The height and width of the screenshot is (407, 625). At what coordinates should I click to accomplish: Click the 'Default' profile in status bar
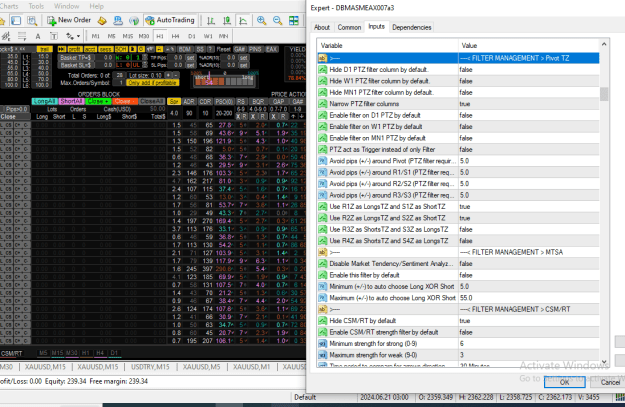305,397
